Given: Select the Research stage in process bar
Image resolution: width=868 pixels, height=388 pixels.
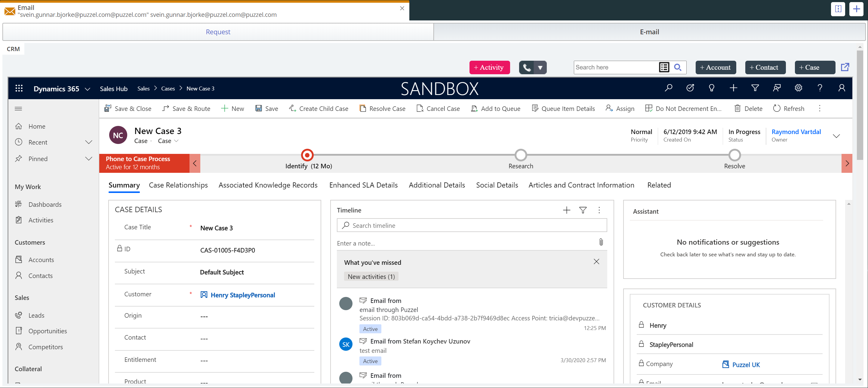Looking at the screenshot, I should click(521, 155).
